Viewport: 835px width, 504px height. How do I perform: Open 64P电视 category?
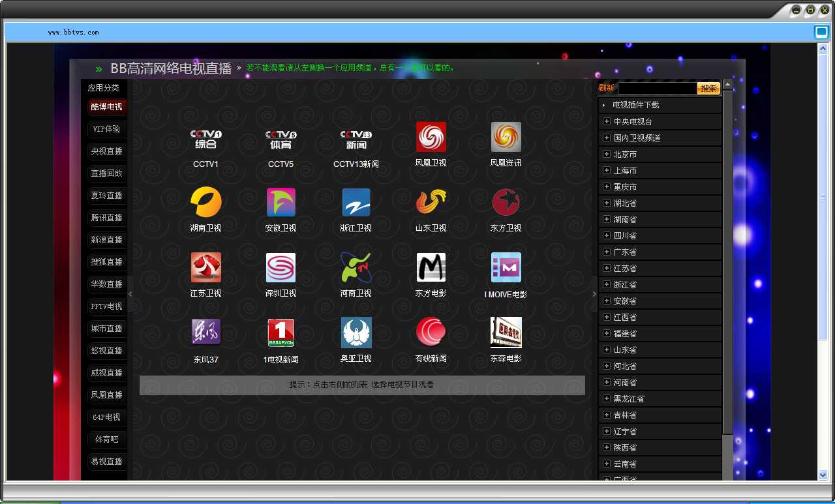point(106,417)
